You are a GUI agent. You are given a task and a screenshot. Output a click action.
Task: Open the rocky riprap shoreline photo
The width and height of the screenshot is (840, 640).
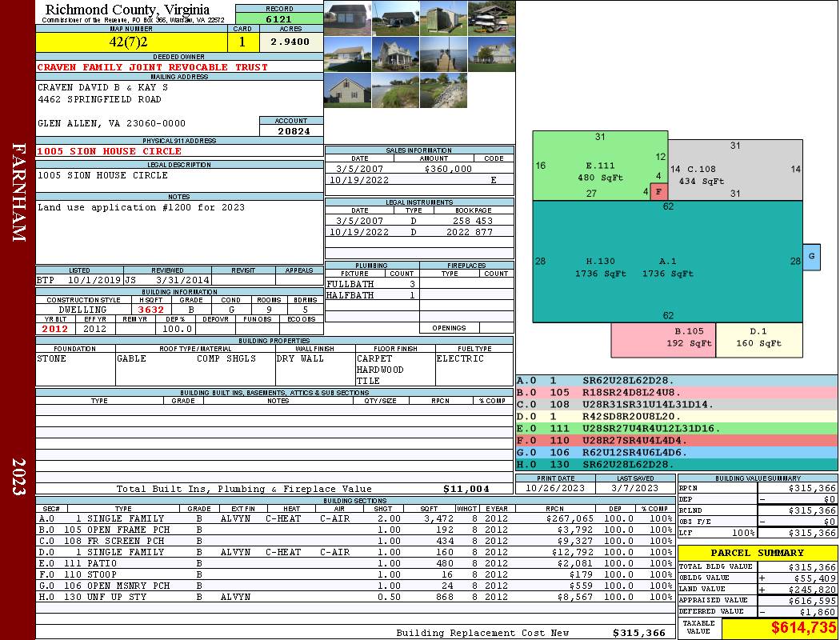(x=443, y=90)
